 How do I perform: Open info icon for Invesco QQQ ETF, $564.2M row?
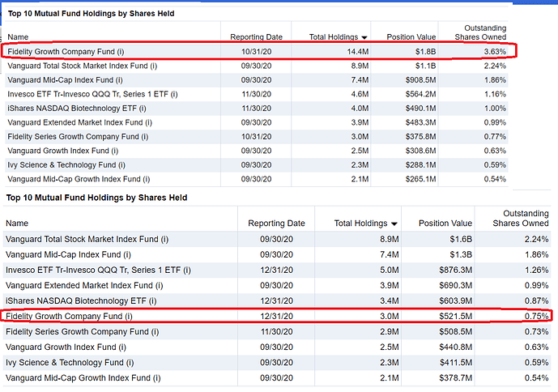pyautogui.click(x=174, y=94)
